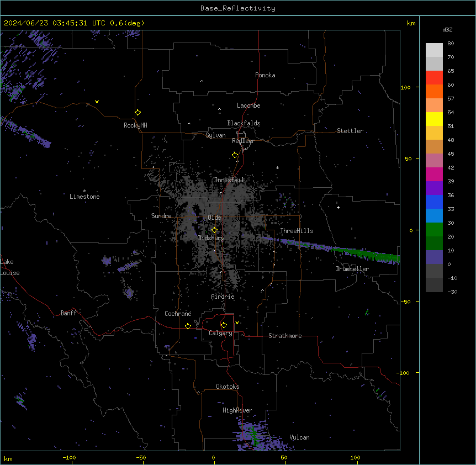Select the Innisfail label

[x=229, y=180]
